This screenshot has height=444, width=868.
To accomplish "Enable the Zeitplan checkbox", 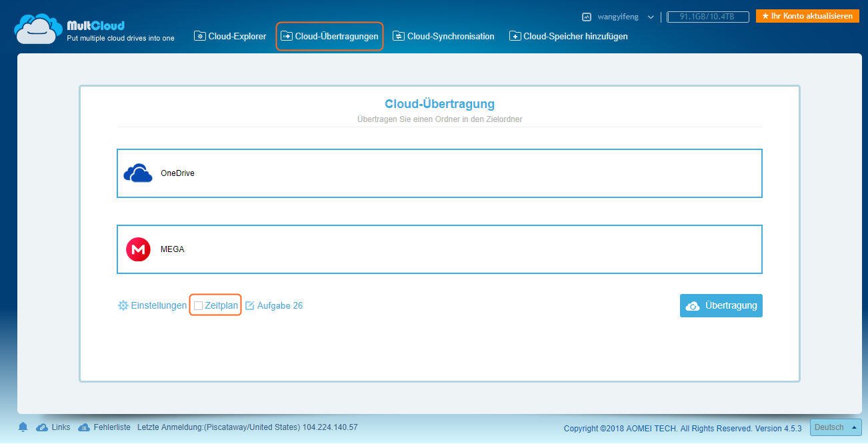I will (198, 306).
